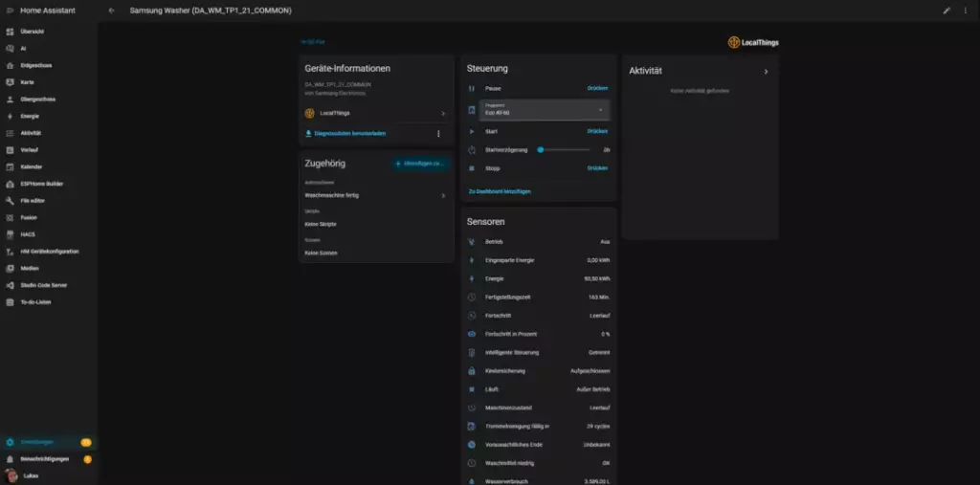Viewport: 980px width, 485px height.
Task: Click the Start play icon in Steuerung
Action: 472,131
